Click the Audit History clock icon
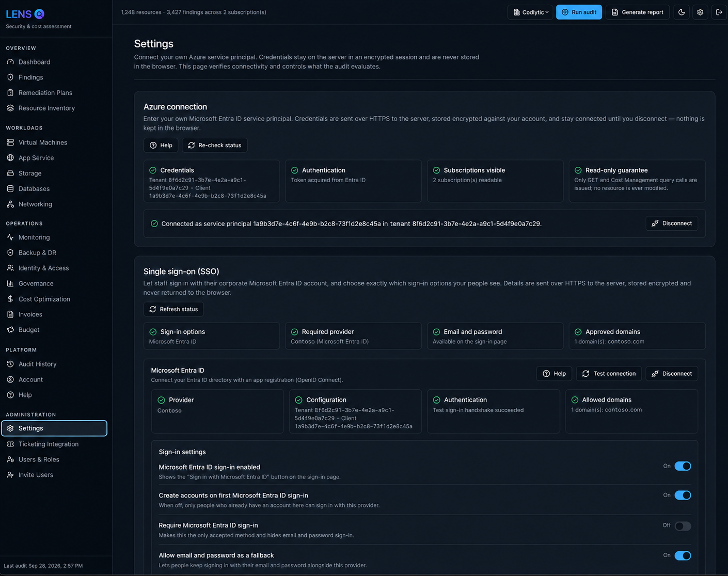This screenshot has width=728, height=576. [10, 364]
